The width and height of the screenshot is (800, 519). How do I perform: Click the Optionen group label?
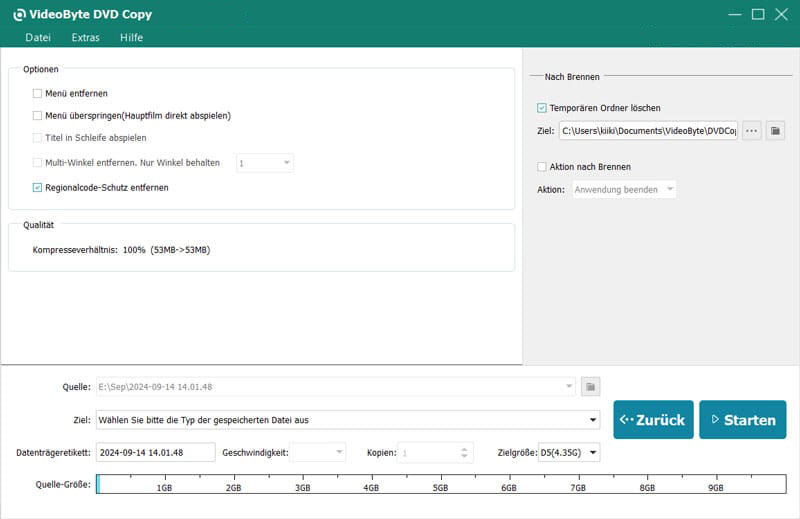tap(41, 69)
